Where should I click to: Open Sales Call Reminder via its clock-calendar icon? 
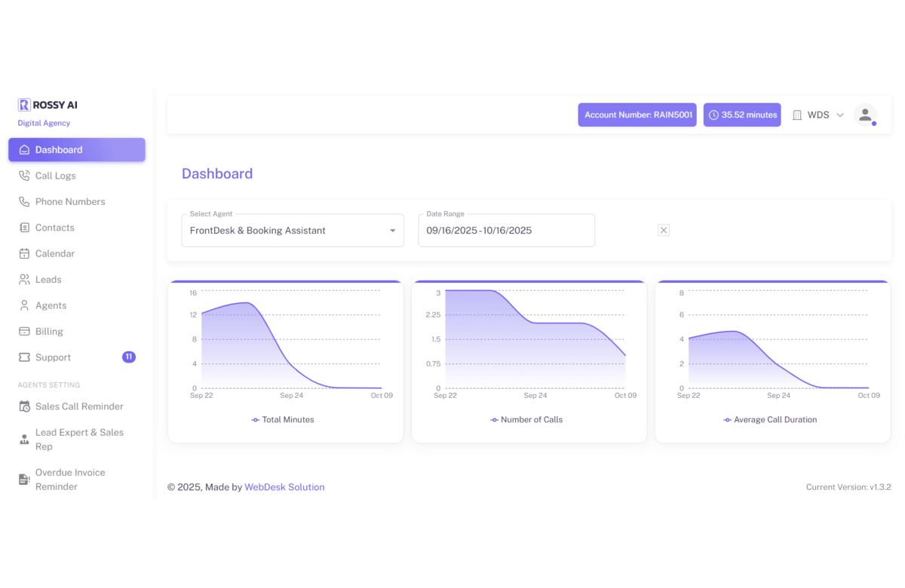(x=25, y=406)
